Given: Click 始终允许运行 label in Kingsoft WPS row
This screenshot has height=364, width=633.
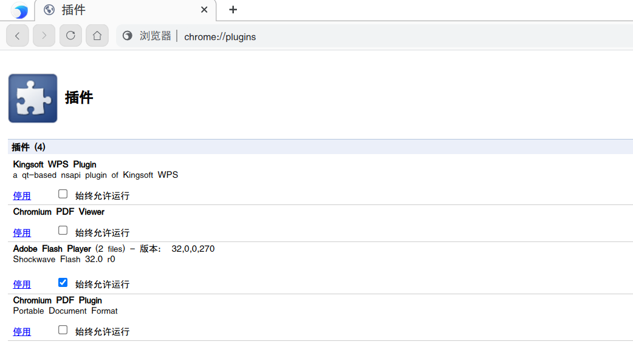Looking at the screenshot, I should pos(103,196).
